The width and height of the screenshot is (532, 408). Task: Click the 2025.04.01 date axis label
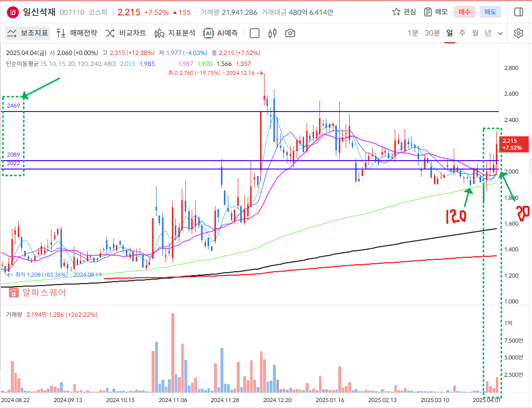point(487,400)
